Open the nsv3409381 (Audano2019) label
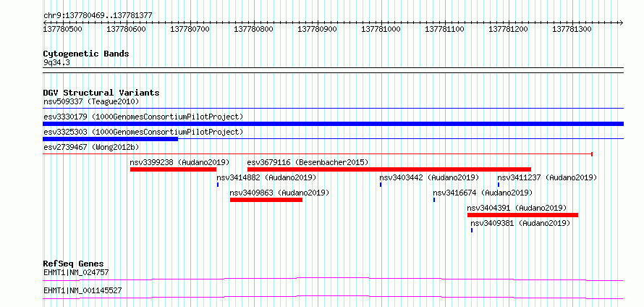This screenshot has width=644, height=307. [x=520, y=223]
